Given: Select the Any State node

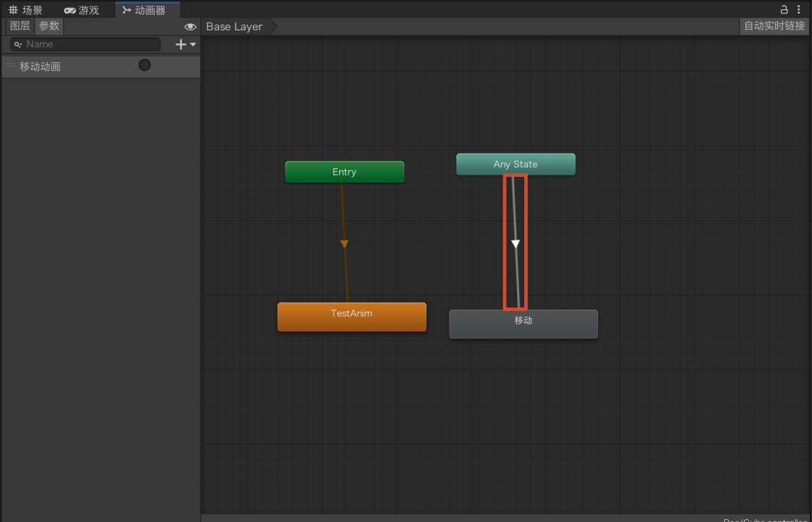Looking at the screenshot, I should (x=515, y=164).
